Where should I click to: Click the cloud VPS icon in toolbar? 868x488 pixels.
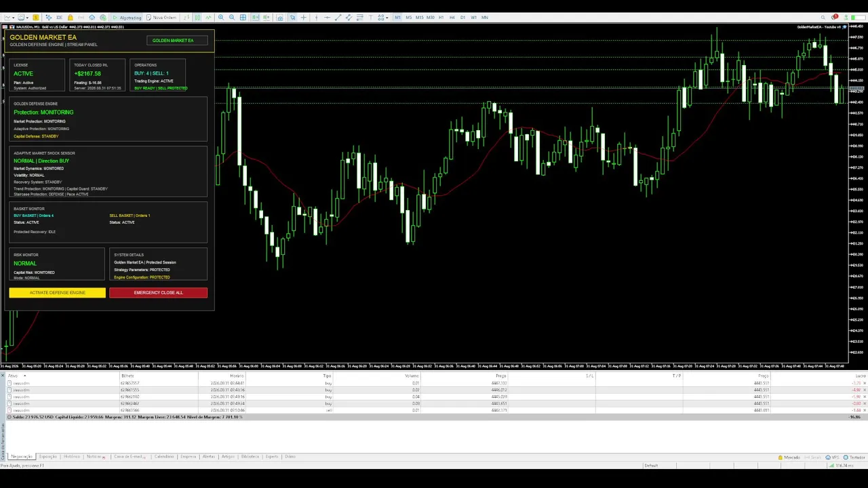tap(92, 18)
